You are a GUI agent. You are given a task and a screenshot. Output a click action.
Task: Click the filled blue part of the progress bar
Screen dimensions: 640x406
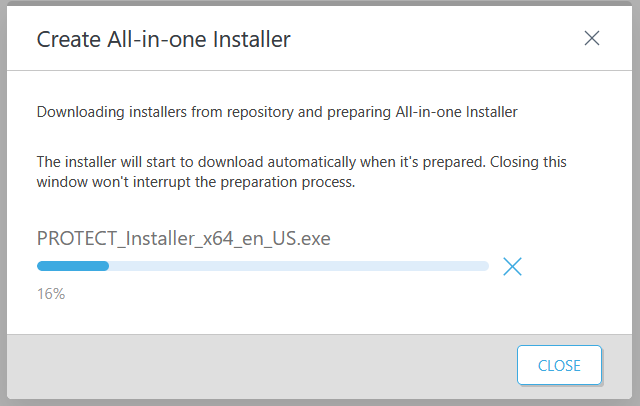[72, 266]
